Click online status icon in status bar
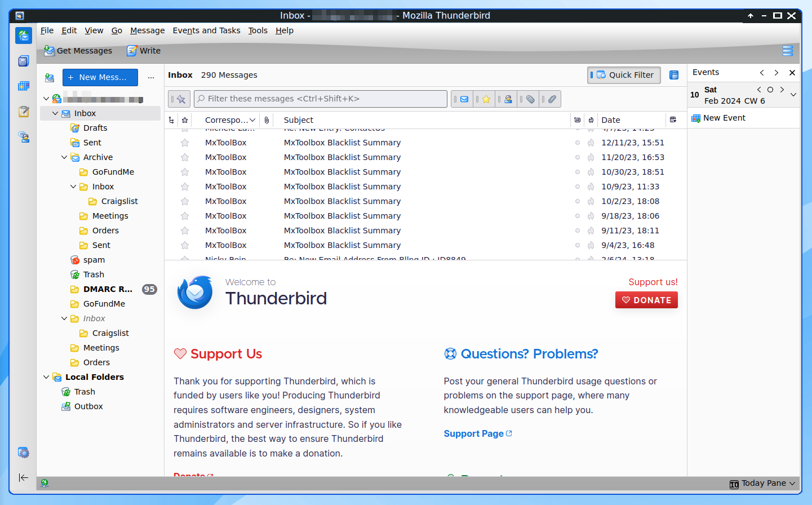Image resolution: width=812 pixels, height=505 pixels. tap(45, 483)
